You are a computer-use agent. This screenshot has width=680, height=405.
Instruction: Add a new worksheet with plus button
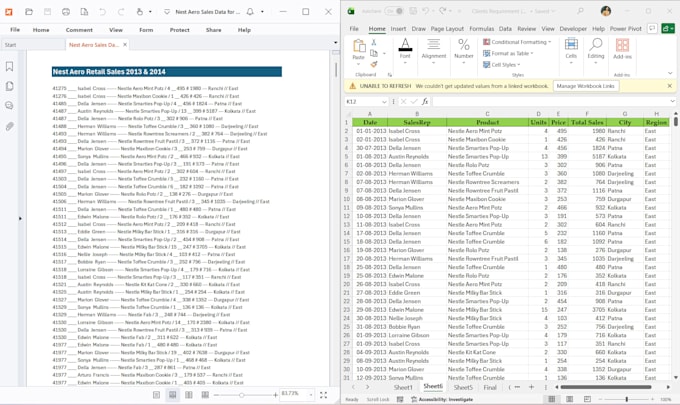tap(531, 387)
